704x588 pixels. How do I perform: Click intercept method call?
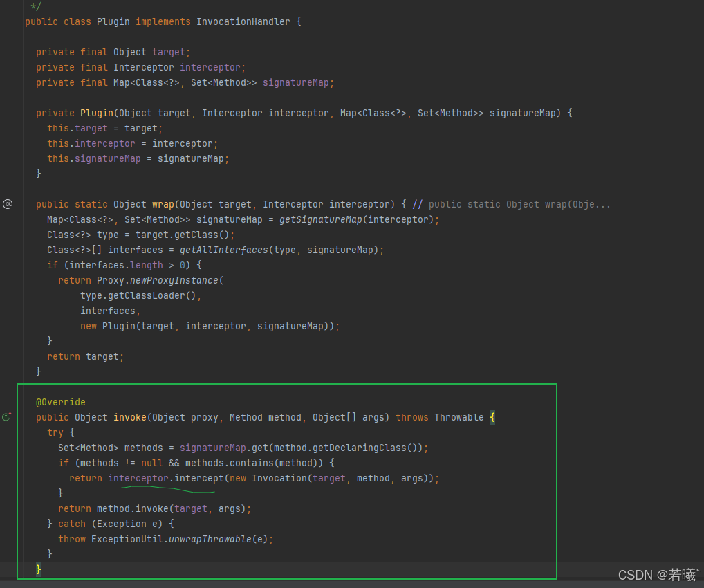pyautogui.click(x=199, y=479)
